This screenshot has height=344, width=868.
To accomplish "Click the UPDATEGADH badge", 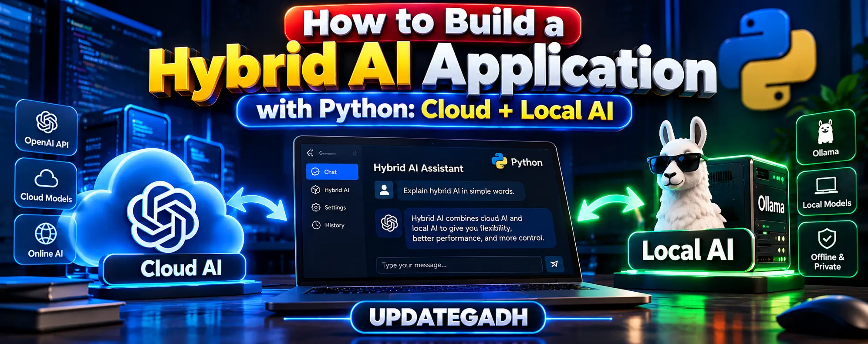I will tap(448, 317).
